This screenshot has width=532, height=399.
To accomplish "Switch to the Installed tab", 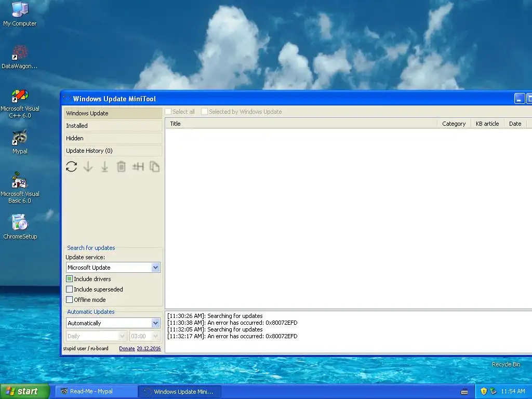I will [x=113, y=126].
